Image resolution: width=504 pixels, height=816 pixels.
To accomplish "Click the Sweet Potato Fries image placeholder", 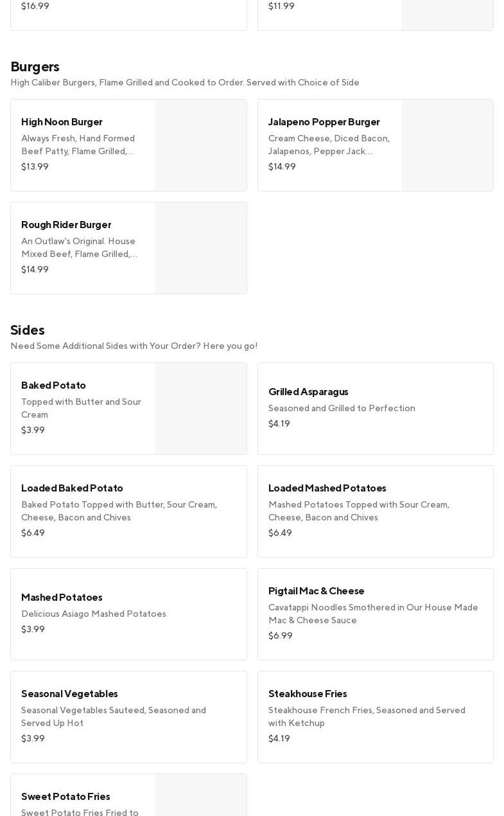I will click(201, 797).
